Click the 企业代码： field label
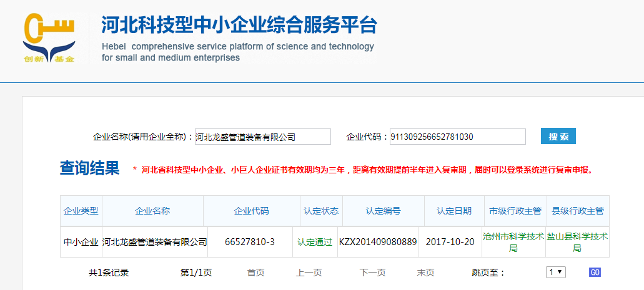 click(367, 137)
